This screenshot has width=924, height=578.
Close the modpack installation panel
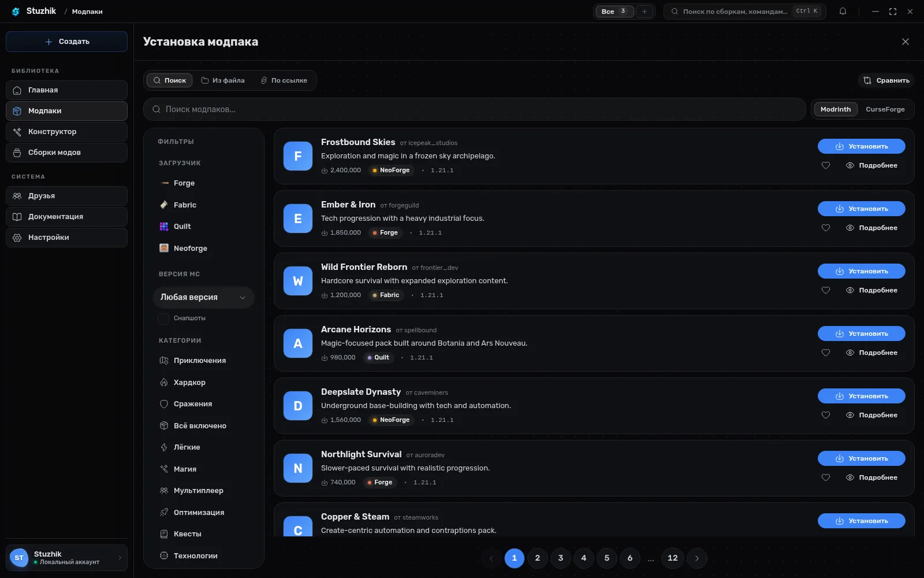(x=906, y=42)
